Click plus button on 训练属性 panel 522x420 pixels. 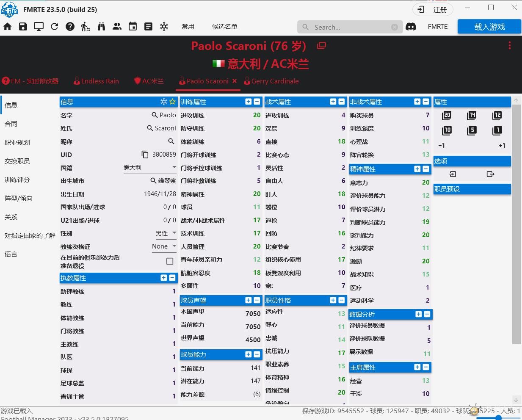(x=249, y=102)
